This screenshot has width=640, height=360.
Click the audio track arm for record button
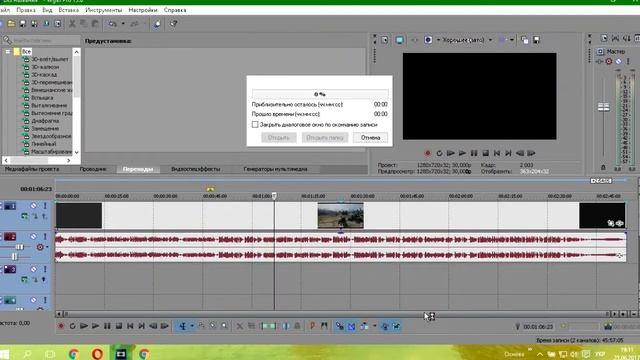click(40, 247)
